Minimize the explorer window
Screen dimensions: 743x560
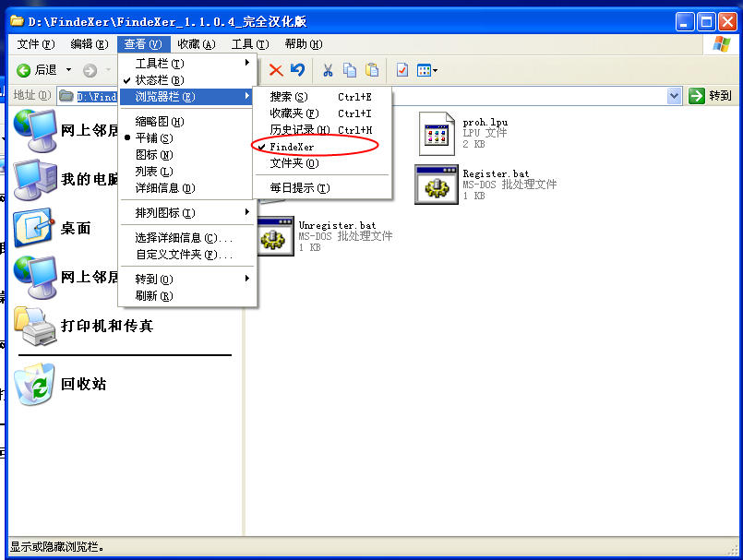click(x=685, y=22)
